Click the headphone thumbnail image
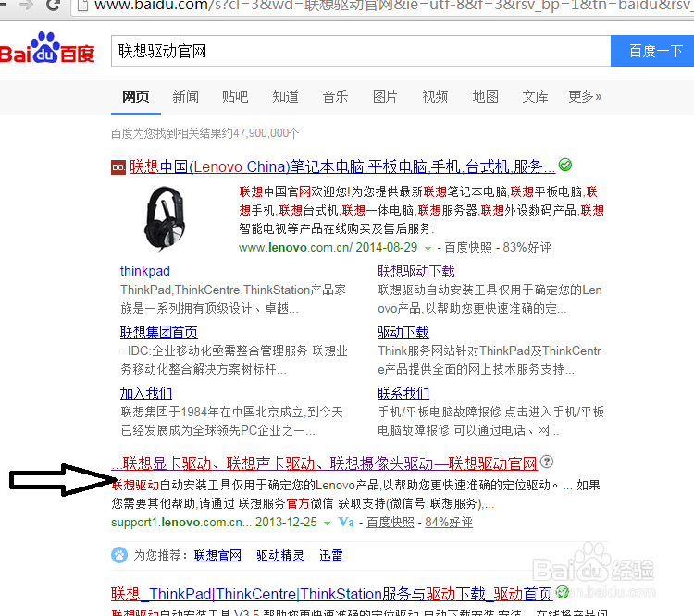This screenshot has height=616, width=694. [x=165, y=219]
